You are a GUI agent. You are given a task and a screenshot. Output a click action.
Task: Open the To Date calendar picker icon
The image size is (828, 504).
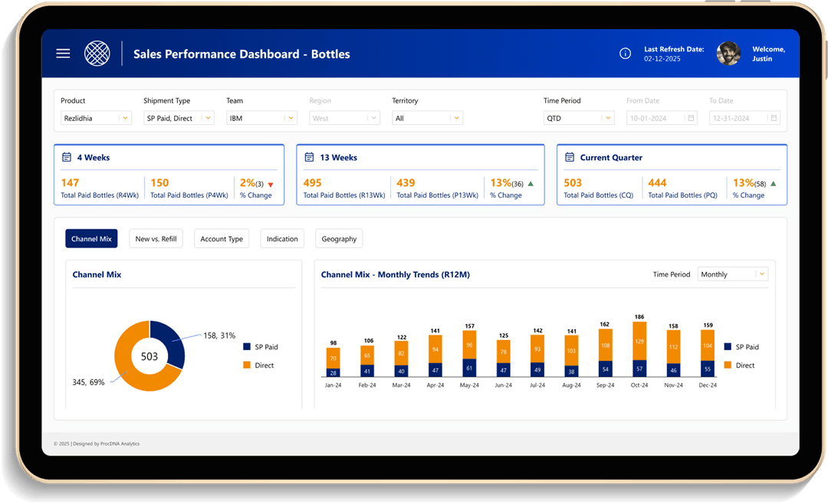click(x=774, y=118)
